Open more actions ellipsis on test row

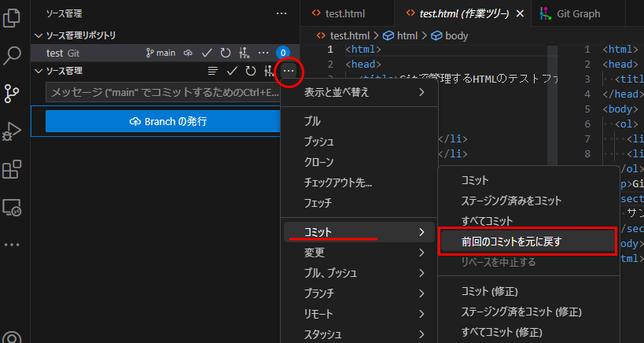click(263, 53)
